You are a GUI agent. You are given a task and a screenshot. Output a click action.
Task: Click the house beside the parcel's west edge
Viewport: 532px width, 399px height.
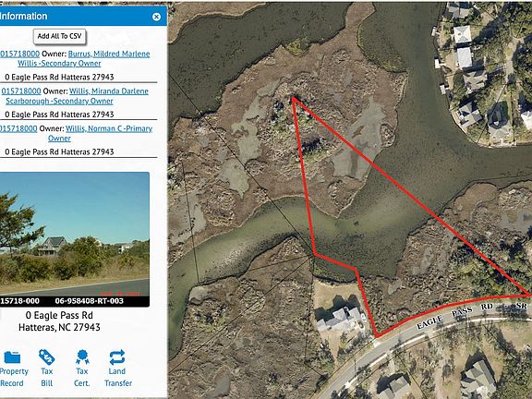(x=339, y=319)
